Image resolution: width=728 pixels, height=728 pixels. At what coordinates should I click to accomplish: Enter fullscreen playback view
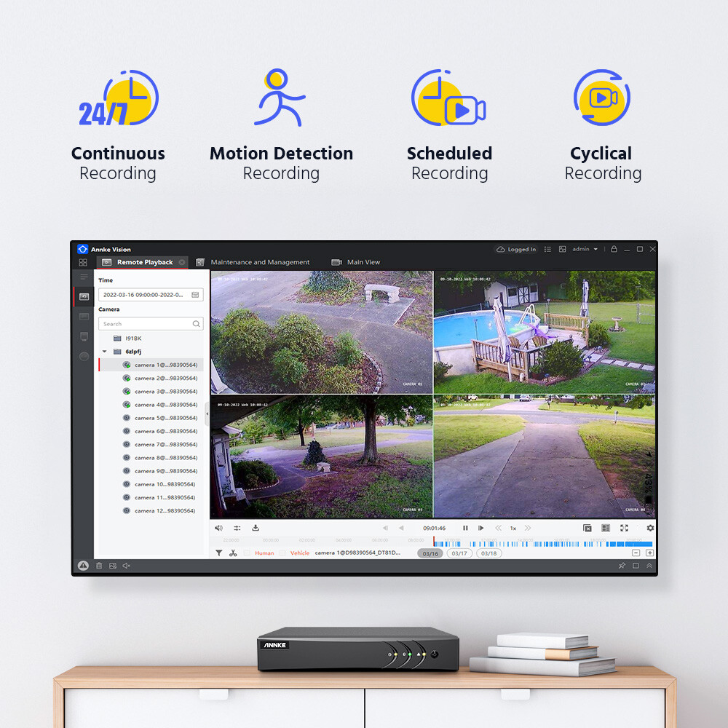pos(624,528)
